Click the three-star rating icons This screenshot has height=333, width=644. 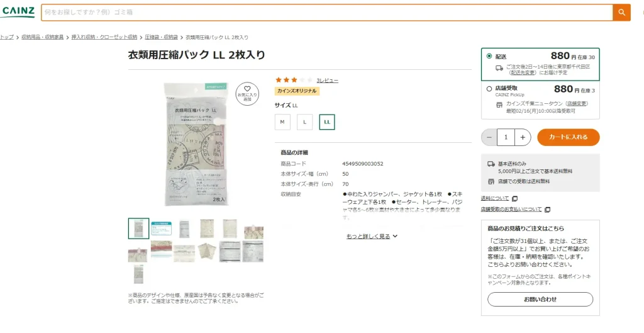click(294, 80)
